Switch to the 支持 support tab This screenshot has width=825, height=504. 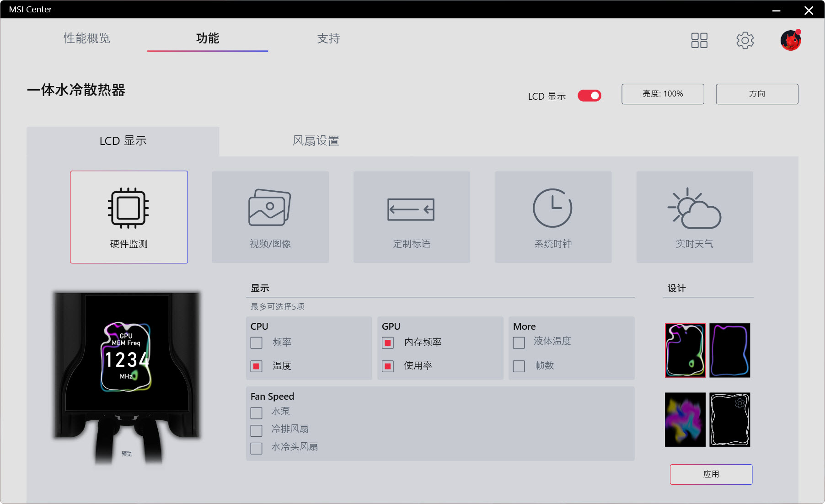pos(328,39)
